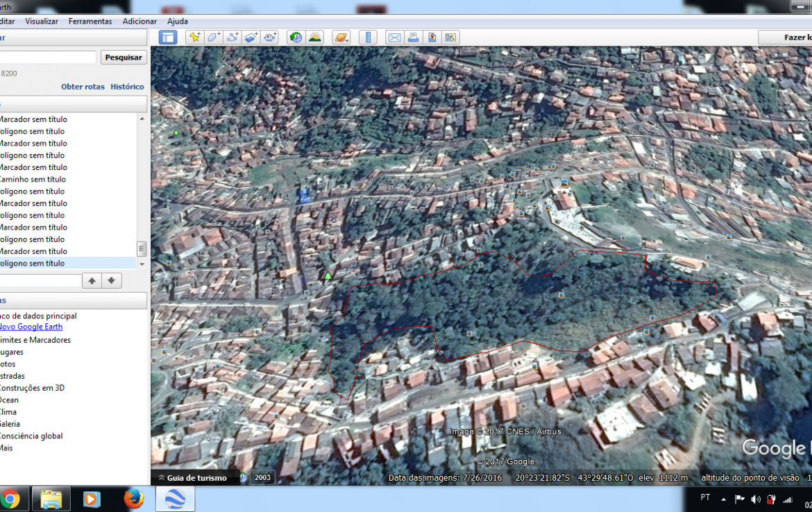Activate the ruler measuring tool

tap(369, 37)
